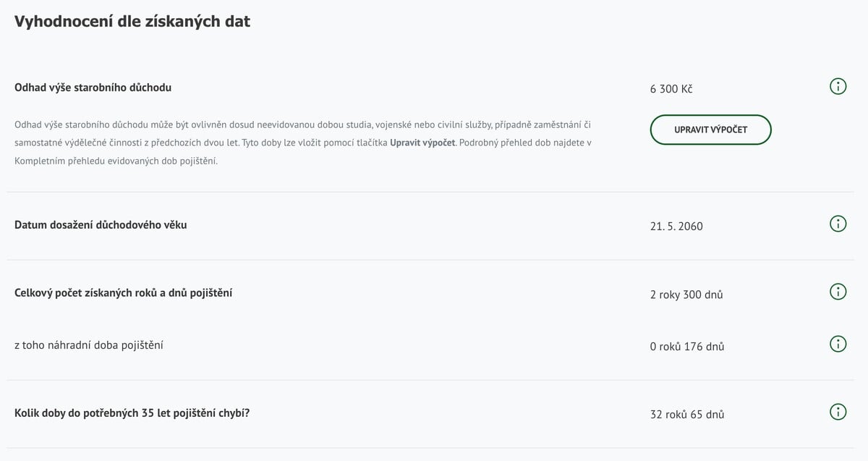Select the Celkový počet získaných roků label
Image resolution: width=868 pixels, height=461 pixels.
123,292
